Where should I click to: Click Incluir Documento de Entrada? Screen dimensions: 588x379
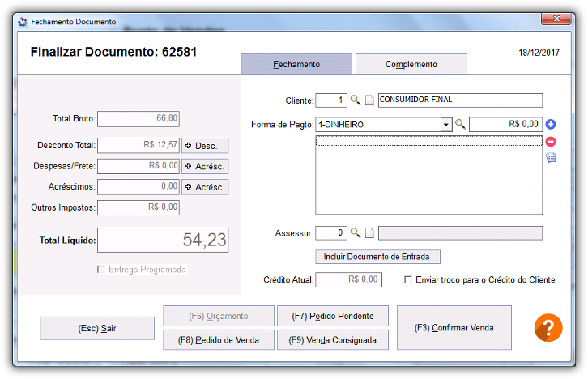[x=377, y=257]
